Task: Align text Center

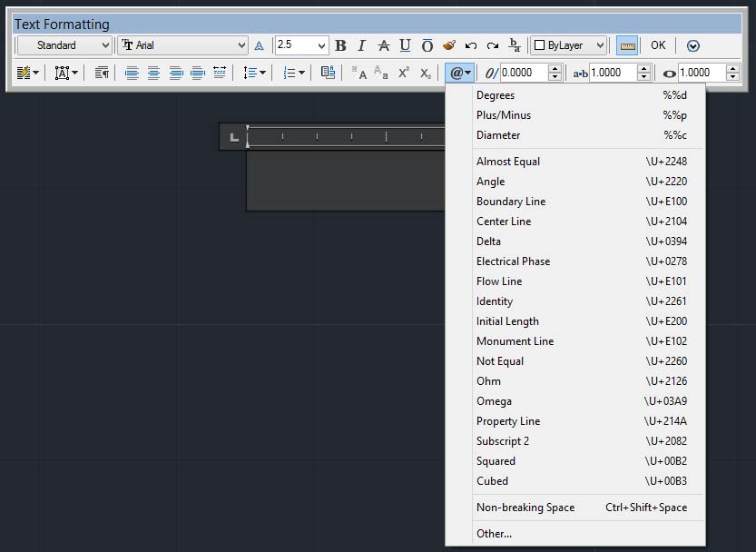Action: [153, 73]
